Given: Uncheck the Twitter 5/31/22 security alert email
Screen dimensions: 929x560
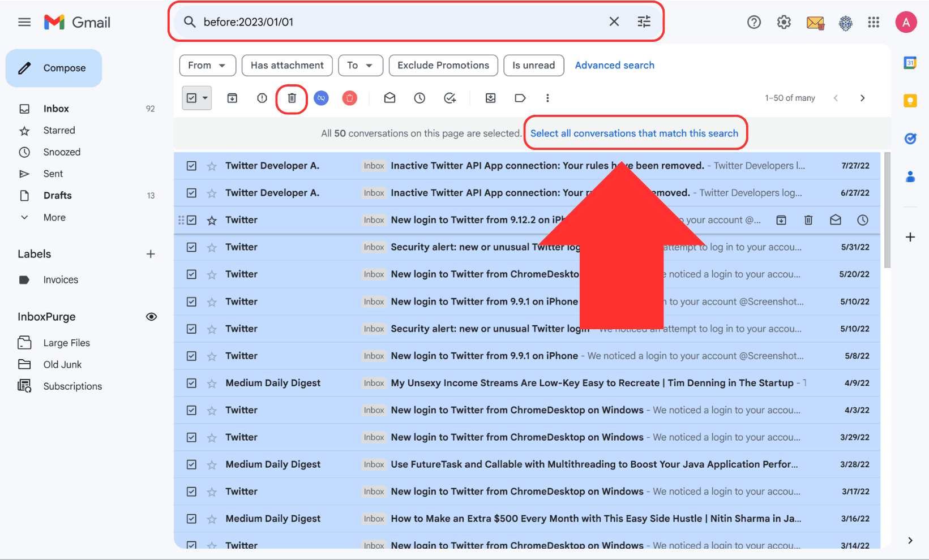Looking at the screenshot, I should tap(191, 247).
